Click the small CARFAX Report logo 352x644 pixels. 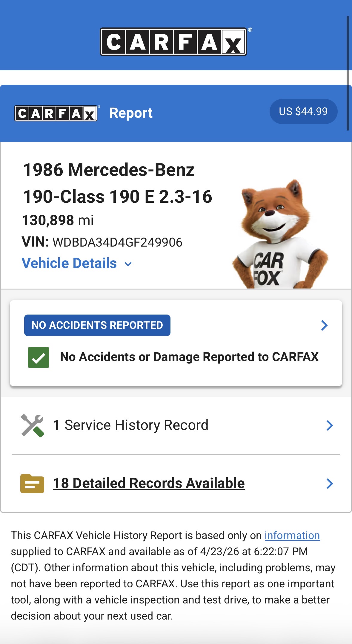click(56, 113)
